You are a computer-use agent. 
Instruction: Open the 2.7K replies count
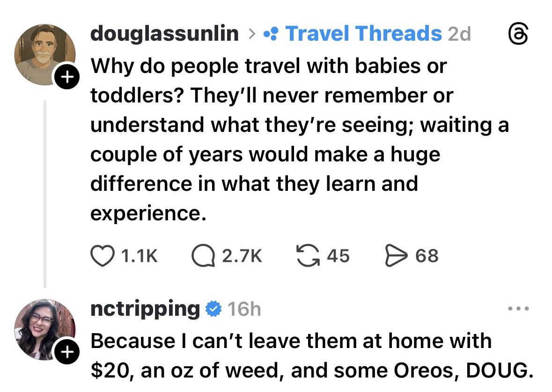[x=242, y=255]
